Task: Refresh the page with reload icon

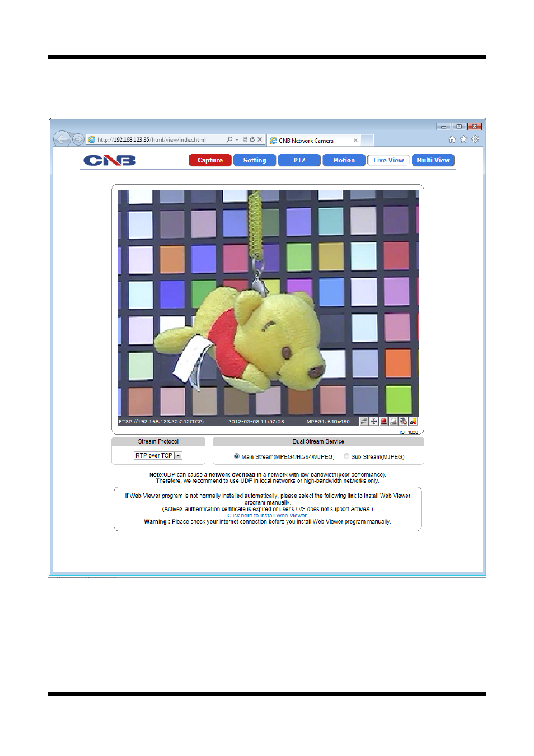Action: tap(252, 139)
